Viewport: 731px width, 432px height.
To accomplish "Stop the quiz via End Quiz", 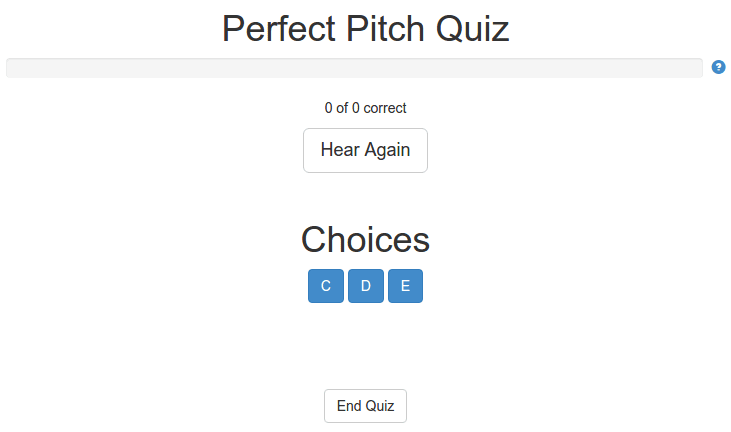I will (x=366, y=406).
